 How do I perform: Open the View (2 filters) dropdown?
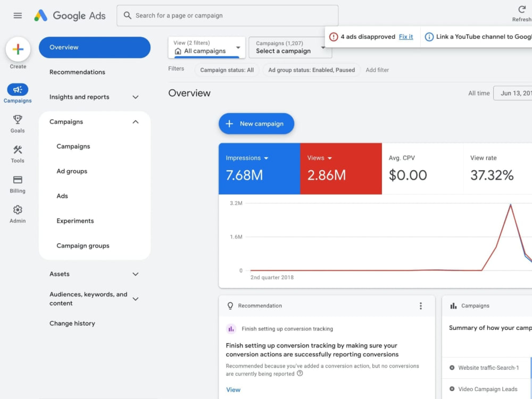point(206,47)
